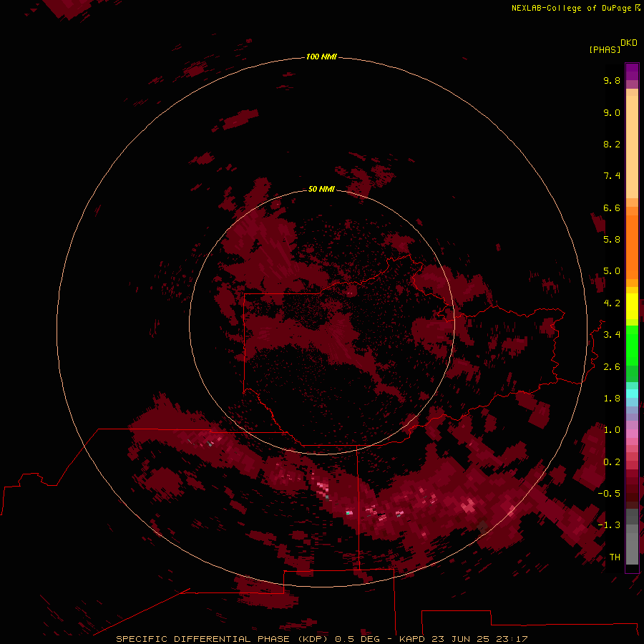Image resolution: width=644 pixels, height=644 pixels.
Task: Click the -0.5 value on the color scale
Action: click(609, 494)
